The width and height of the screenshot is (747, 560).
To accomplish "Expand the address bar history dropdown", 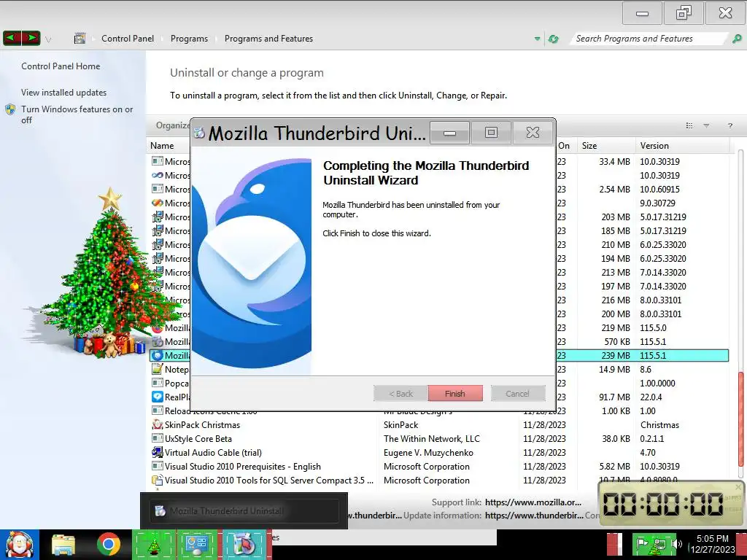I will click(x=538, y=39).
